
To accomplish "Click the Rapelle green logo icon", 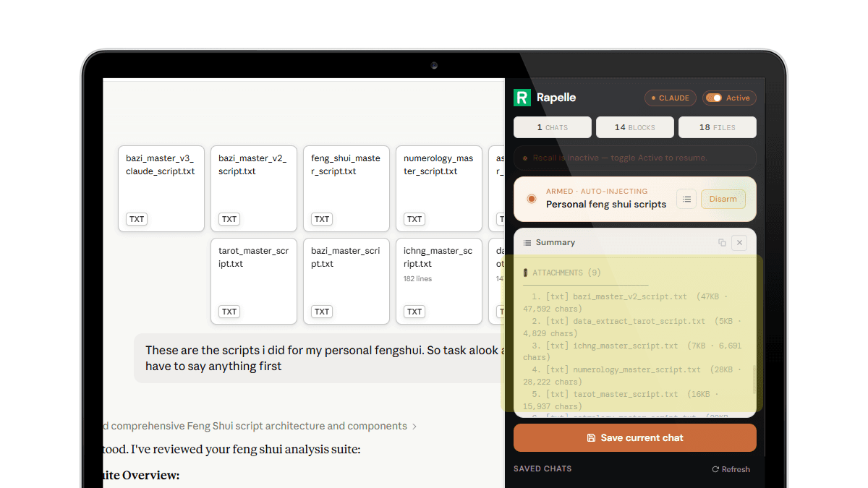I will [522, 98].
